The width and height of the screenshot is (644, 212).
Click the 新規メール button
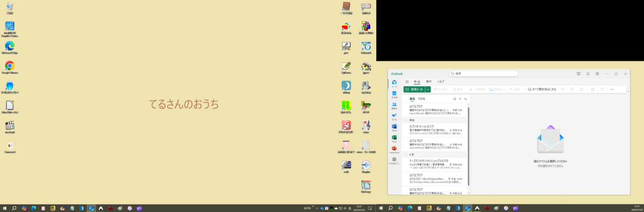[414, 89]
